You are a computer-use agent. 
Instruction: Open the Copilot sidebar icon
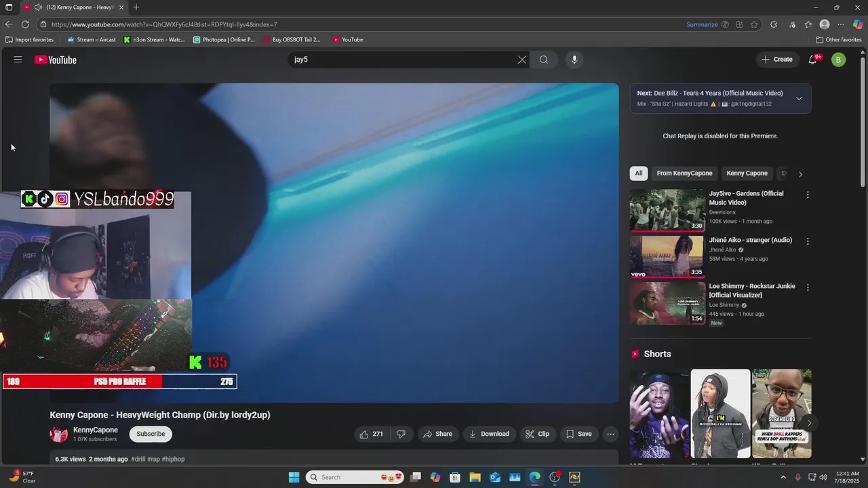click(858, 24)
